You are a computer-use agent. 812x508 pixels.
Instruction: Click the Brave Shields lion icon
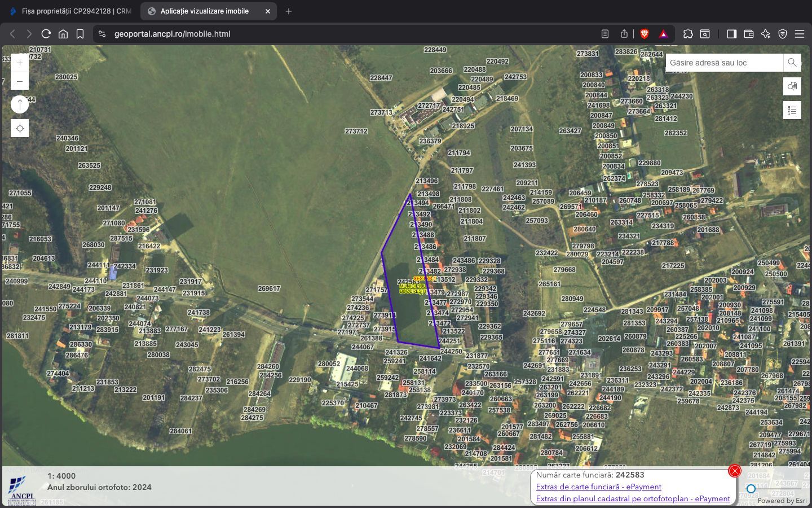(x=645, y=34)
